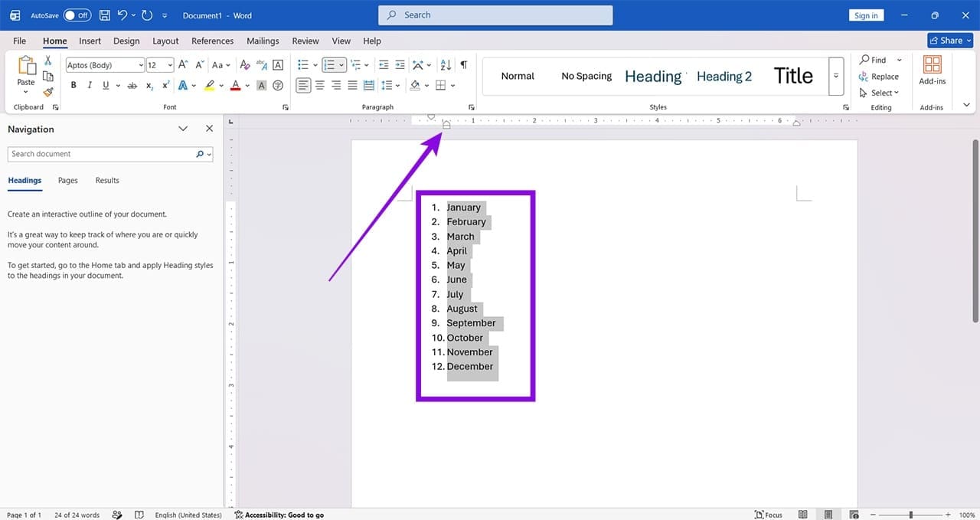
Task: Switch to Read Mode view
Action: 803,515
